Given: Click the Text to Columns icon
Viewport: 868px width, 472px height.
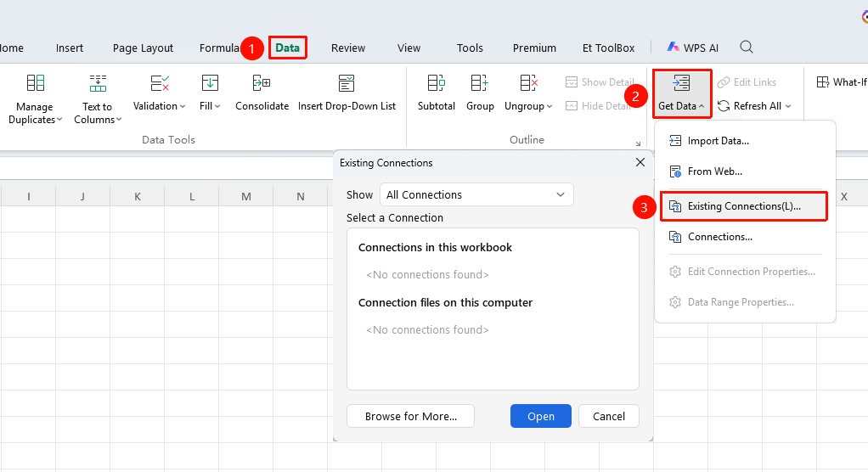Looking at the screenshot, I should pyautogui.click(x=98, y=83).
